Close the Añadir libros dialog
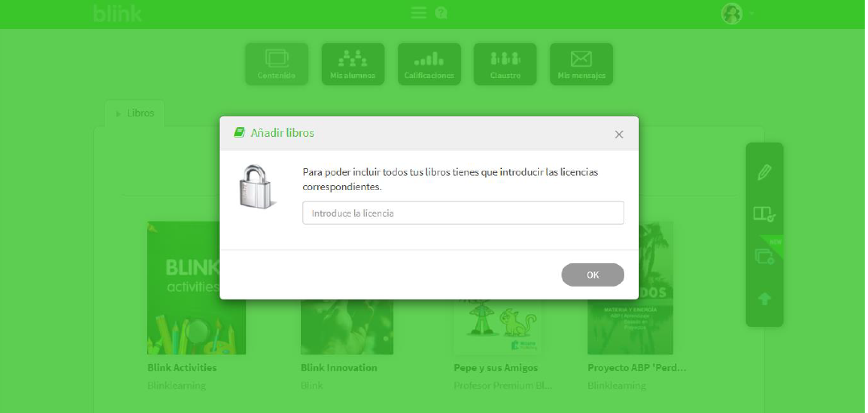 [x=619, y=134]
